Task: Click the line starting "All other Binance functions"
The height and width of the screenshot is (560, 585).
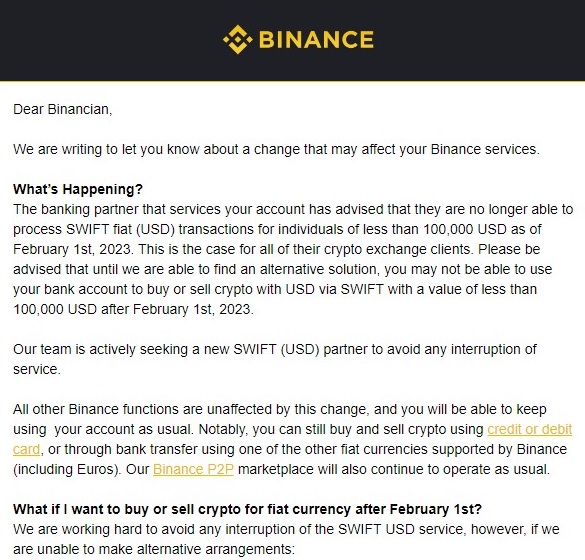Action: (x=280, y=409)
